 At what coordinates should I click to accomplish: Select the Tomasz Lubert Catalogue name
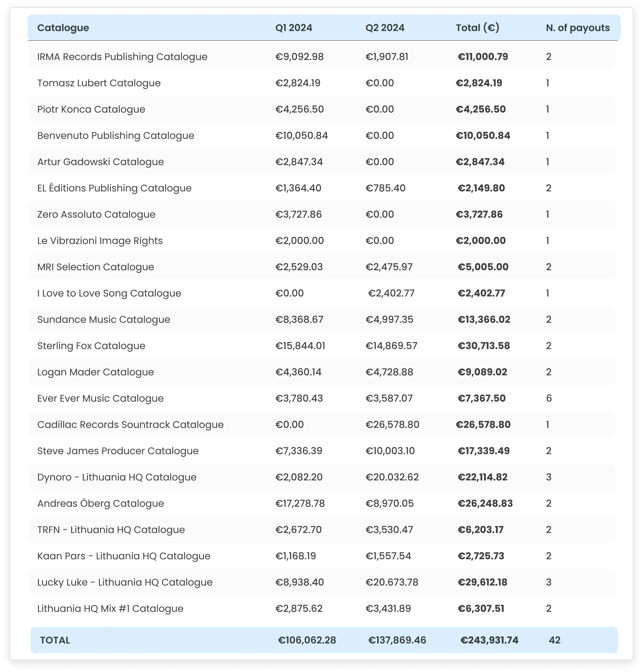click(99, 83)
